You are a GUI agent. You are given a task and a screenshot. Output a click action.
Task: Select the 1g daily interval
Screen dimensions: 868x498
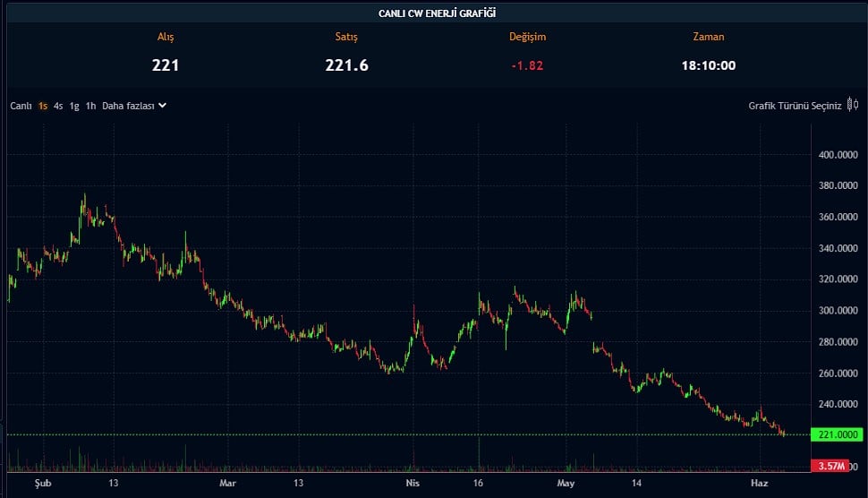click(74, 106)
